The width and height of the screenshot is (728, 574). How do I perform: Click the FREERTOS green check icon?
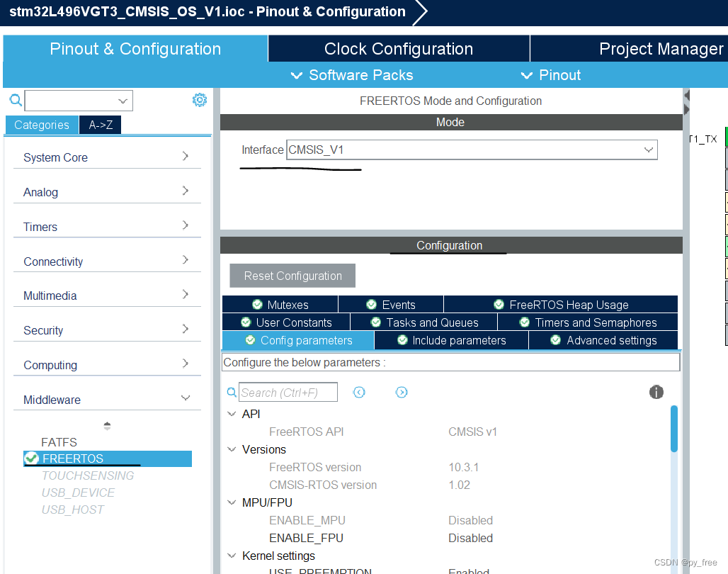tap(32, 458)
